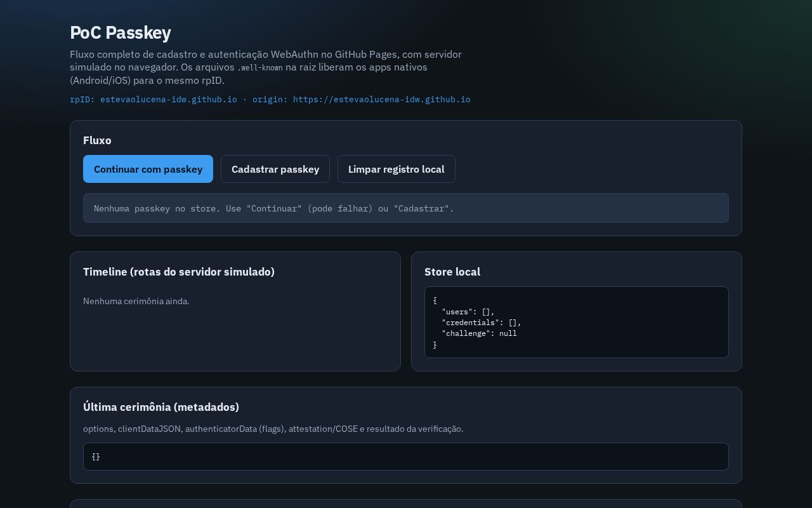The width and height of the screenshot is (812, 508).
Task: Select the Timeline section heading
Action: [179, 272]
